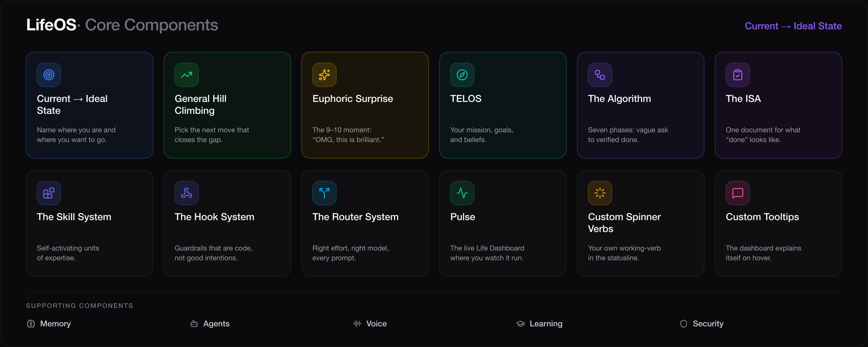Screen dimensions: 868x347
Task: Click 'Name where you are and where you want to go.'
Action: click(x=76, y=135)
